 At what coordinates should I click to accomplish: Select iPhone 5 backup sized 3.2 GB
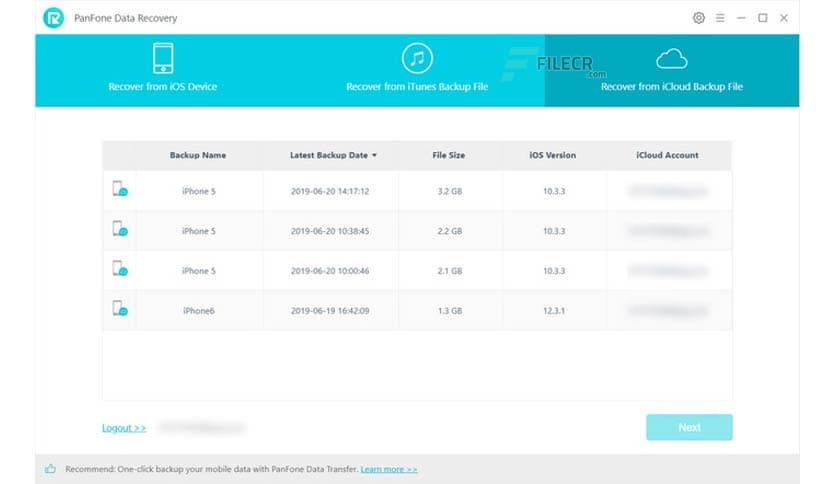click(199, 191)
